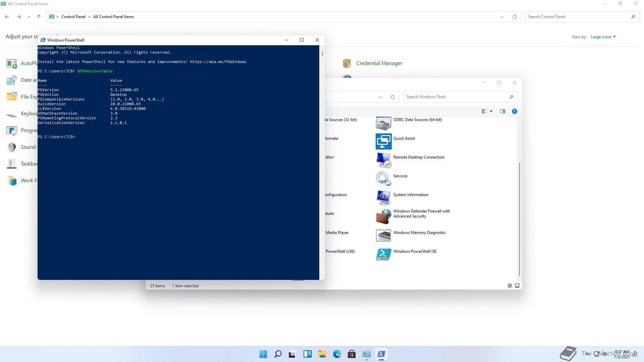This screenshot has height=362, width=644.
Task: Switch to PowerShell taskbar icon
Action: [381, 354]
